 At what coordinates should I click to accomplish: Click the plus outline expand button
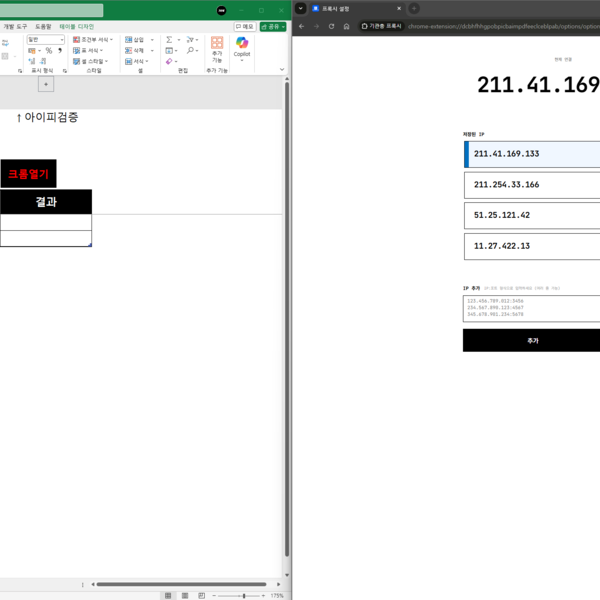[46, 84]
